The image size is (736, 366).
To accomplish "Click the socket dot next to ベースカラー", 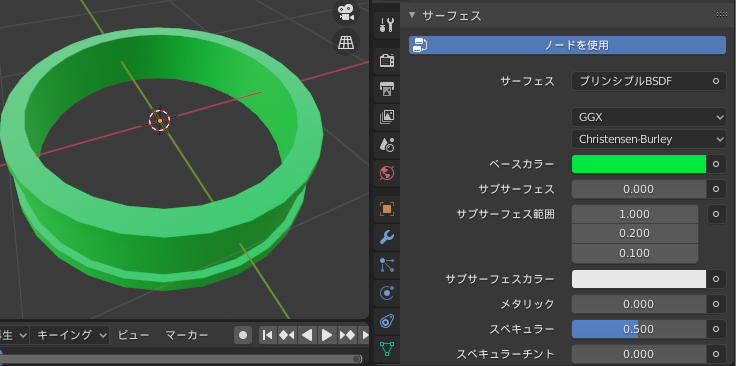I will coord(716,164).
